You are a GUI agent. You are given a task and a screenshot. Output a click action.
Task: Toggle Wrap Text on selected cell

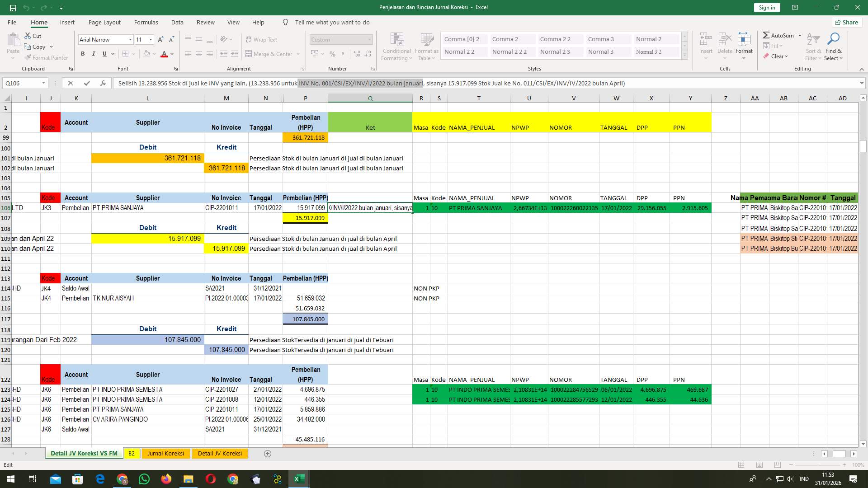[261, 39]
